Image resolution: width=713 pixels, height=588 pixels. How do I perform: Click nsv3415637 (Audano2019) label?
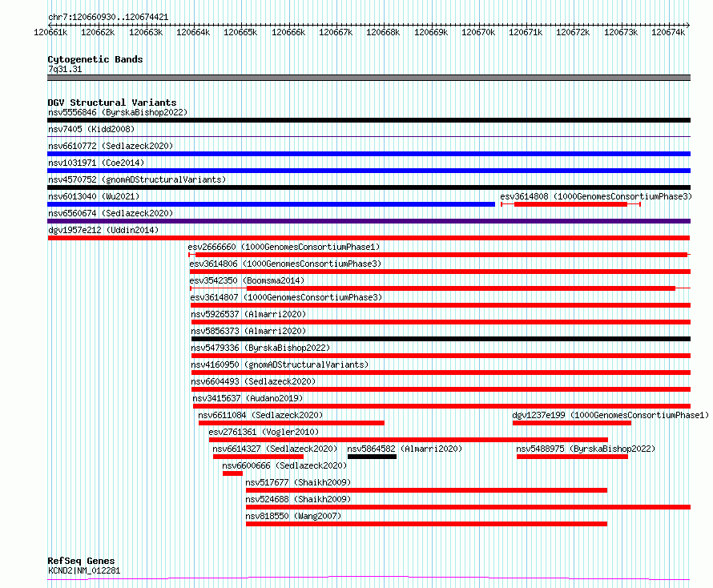248,398
